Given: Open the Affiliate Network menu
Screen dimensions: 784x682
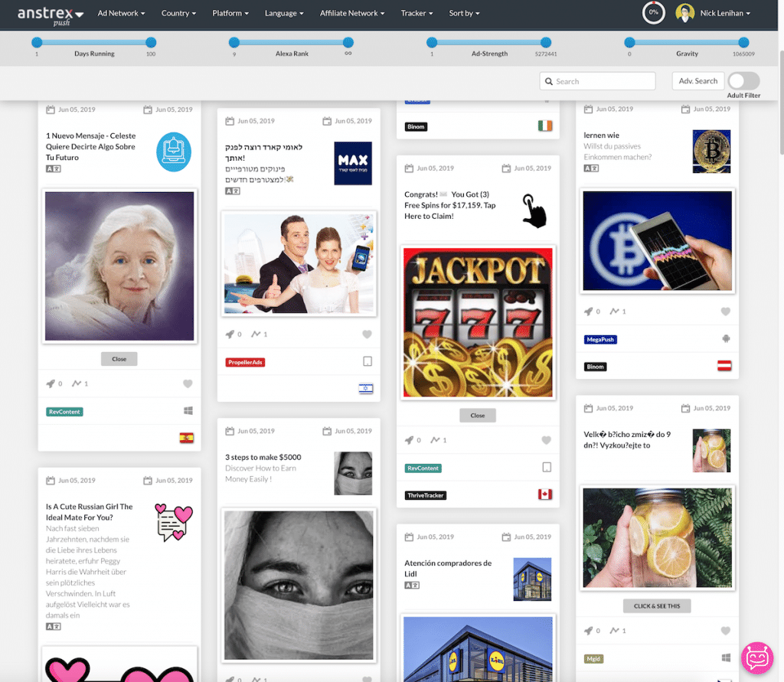Looking at the screenshot, I should click(352, 13).
